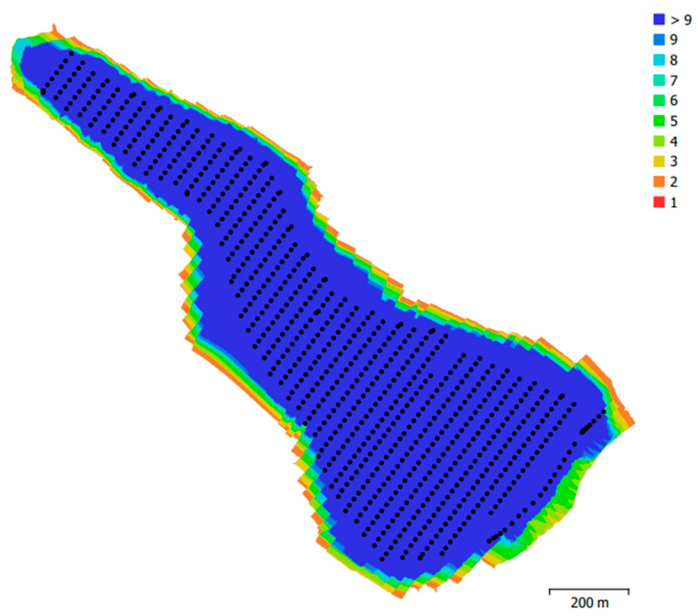Click the yellow '3' legend swatch

(658, 161)
